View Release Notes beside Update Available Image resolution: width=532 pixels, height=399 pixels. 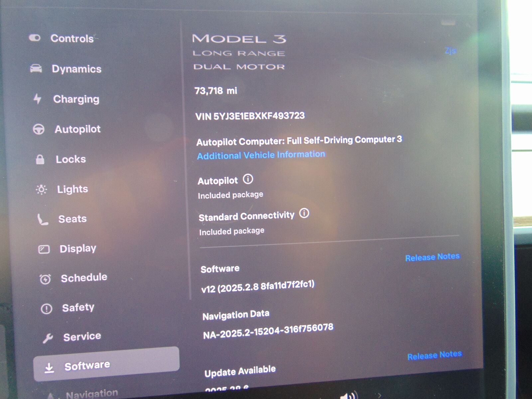434,355
